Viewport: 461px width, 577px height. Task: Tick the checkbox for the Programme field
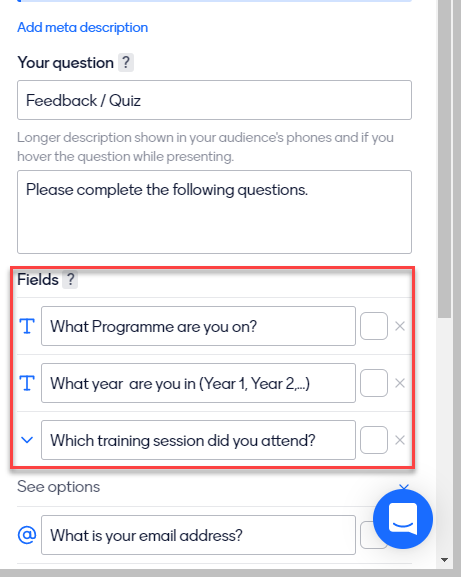tap(374, 326)
